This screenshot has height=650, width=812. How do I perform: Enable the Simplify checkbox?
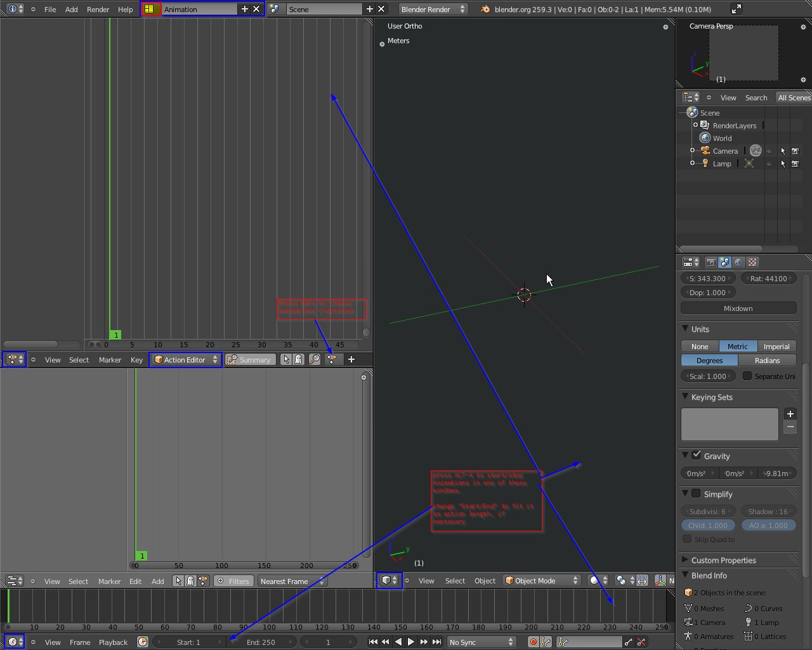[x=697, y=494]
